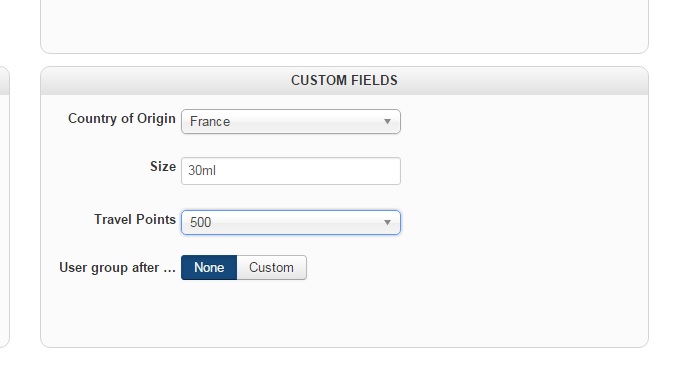Image resolution: width=682 pixels, height=381 pixels.
Task: Click the Size field label
Action: (x=163, y=166)
